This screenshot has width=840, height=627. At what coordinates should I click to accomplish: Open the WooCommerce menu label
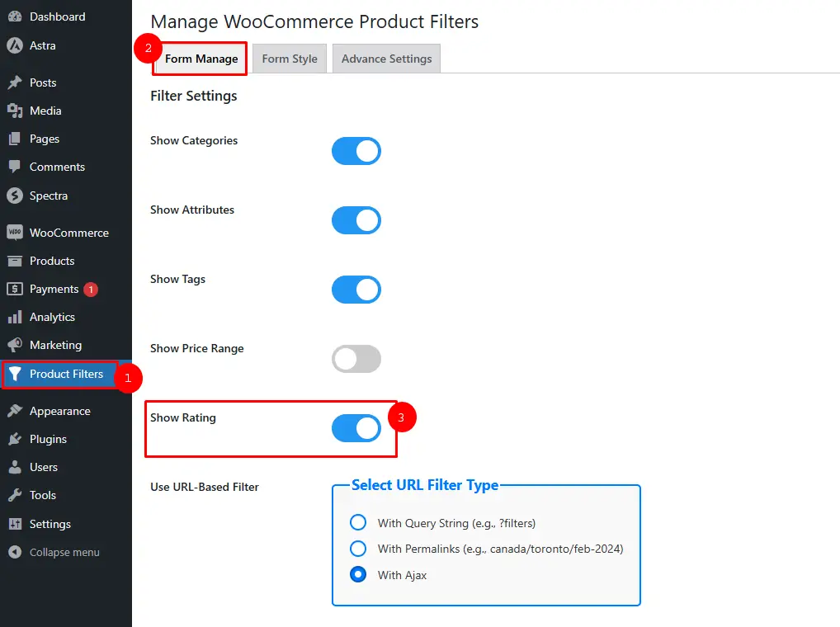point(69,233)
